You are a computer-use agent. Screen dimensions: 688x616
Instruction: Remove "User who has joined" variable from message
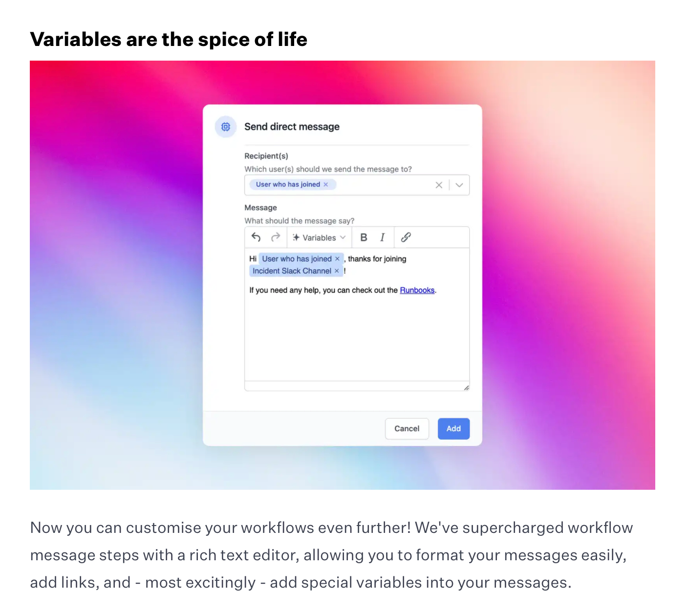click(337, 259)
